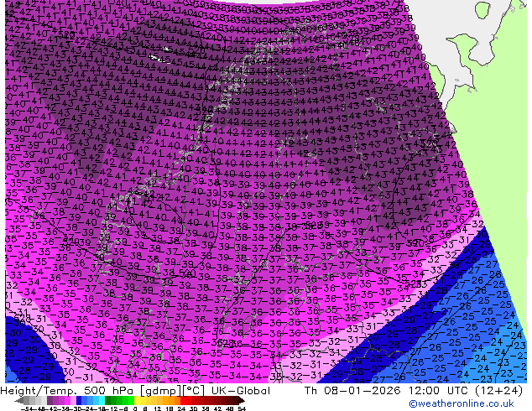Choose the cyan swatch in the color legend
This screenshot has height=411, width=532.
point(99,400)
